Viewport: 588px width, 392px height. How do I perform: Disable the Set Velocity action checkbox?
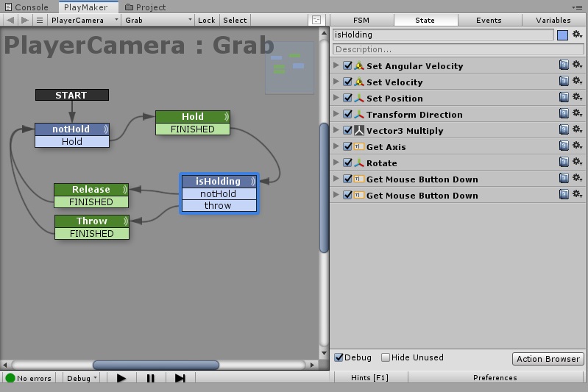coord(347,82)
